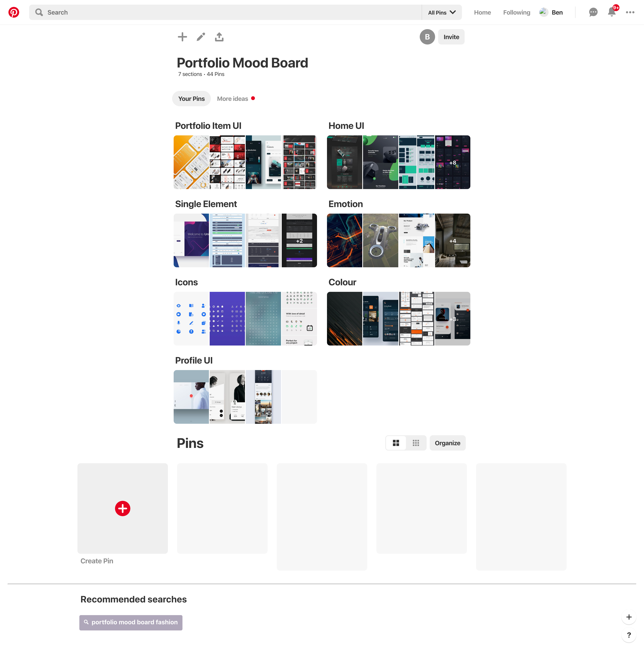Open the Emotion section thumbnail

click(398, 241)
